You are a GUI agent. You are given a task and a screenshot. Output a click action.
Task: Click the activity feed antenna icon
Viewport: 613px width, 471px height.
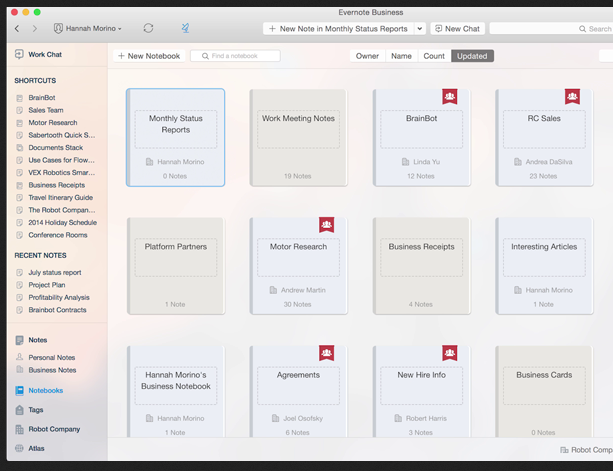[x=185, y=29]
